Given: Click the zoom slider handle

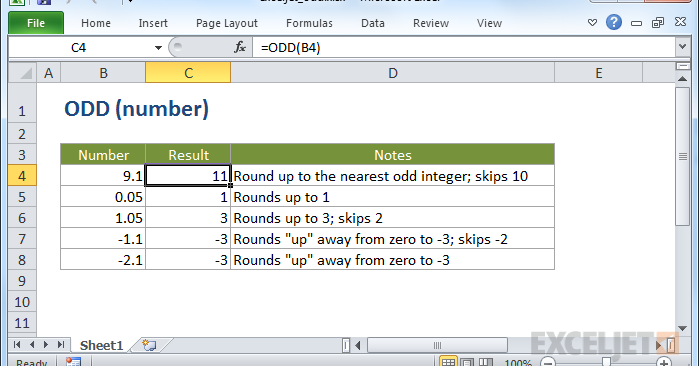Looking at the screenshot, I should pyautogui.click(x=606, y=362).
